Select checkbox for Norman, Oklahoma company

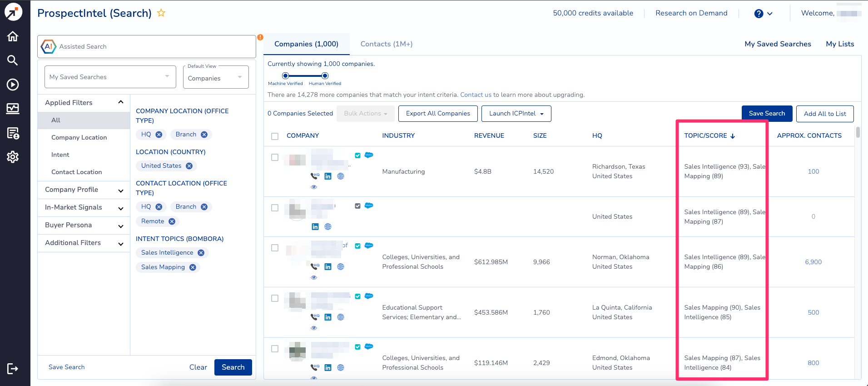coord(275,248)
